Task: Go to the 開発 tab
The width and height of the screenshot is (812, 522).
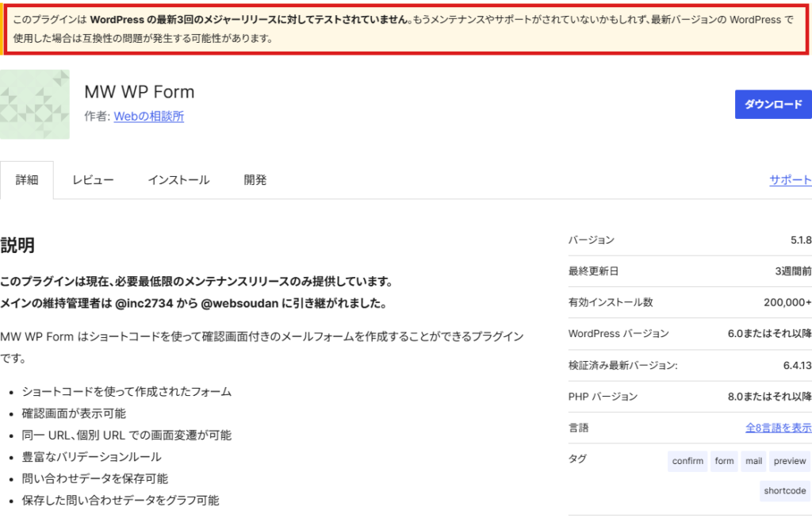Action: [255, 180]
